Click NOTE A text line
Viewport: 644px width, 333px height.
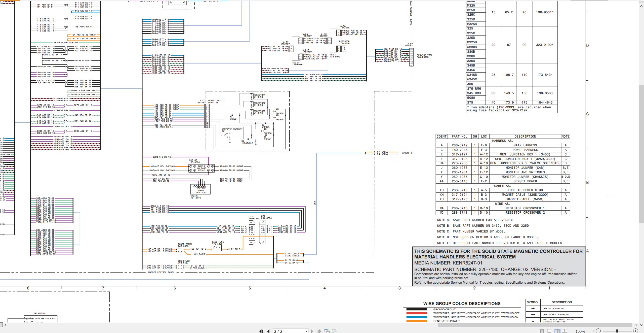click(475, 220)
